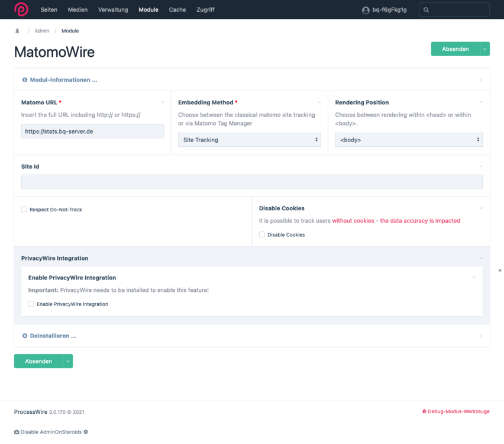Viewport: 504px width, 444px height.
Task: Follow the Admin breadcrumb link
Action: [42, 31]
